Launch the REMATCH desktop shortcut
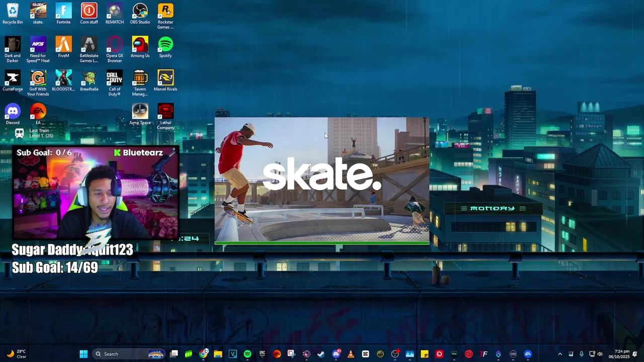Screen dimensions: 644x362 tap(115, 14)
